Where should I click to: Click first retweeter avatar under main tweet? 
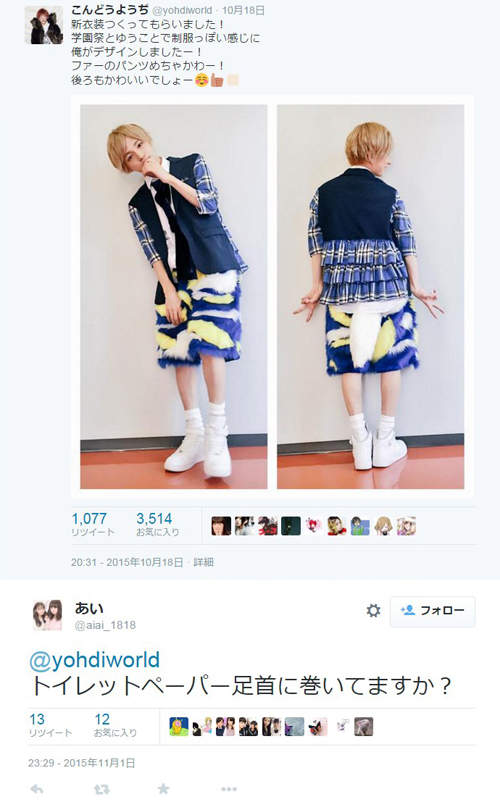coord(221,526)
